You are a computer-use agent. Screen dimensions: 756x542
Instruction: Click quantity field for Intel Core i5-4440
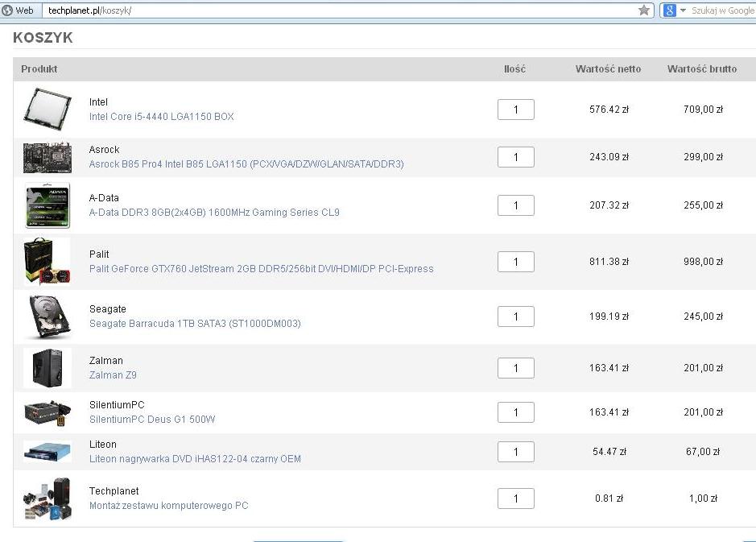coord(516,110)
